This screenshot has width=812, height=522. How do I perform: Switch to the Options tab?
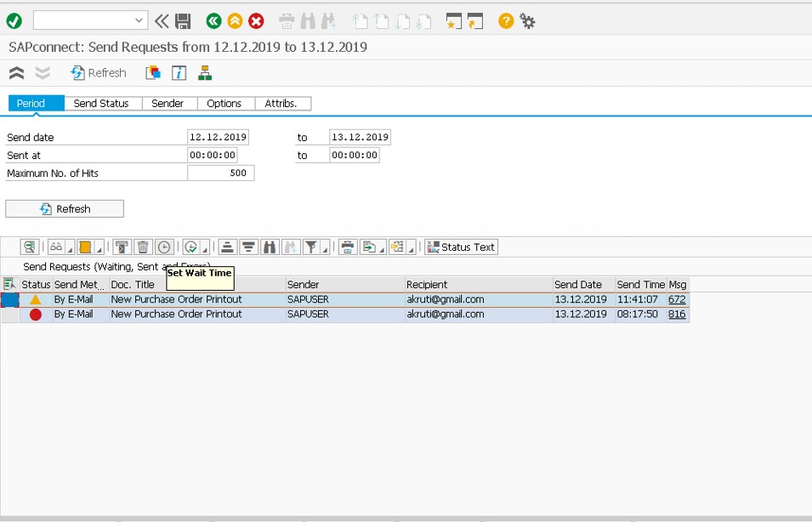(224, 103)
